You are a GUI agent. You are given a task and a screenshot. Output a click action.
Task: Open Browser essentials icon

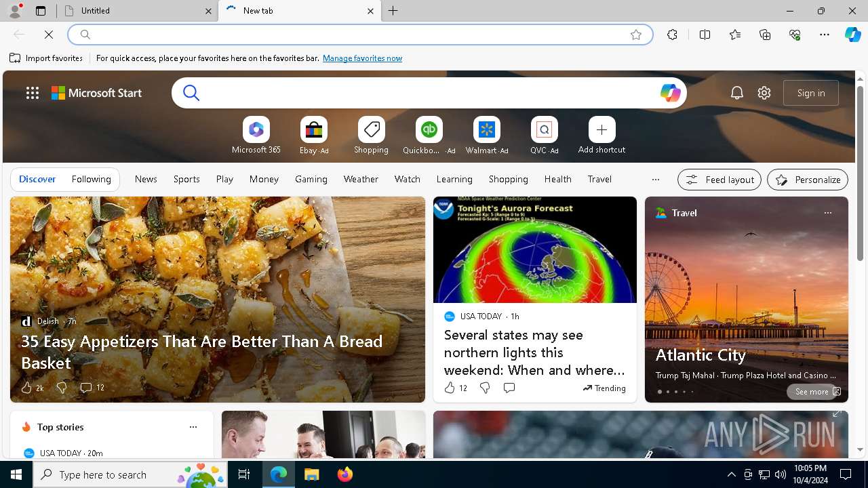click(x=795, y=35)
